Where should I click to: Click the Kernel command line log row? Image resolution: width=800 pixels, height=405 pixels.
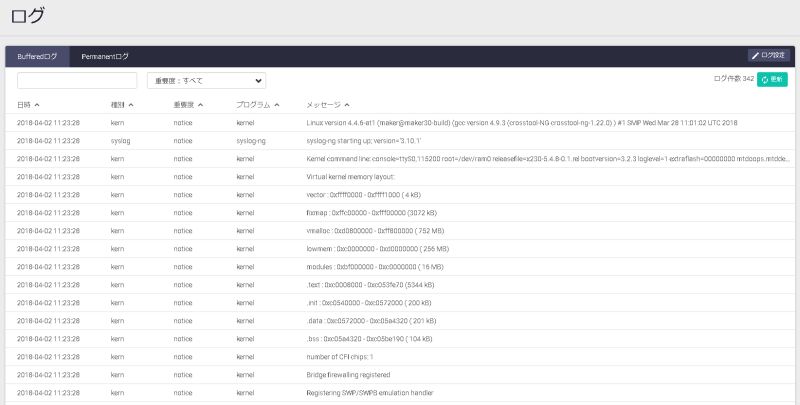pyautogui.click(x=400, y=159)
